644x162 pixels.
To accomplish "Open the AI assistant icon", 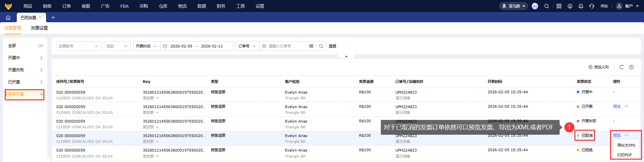I will pos(535,6).
